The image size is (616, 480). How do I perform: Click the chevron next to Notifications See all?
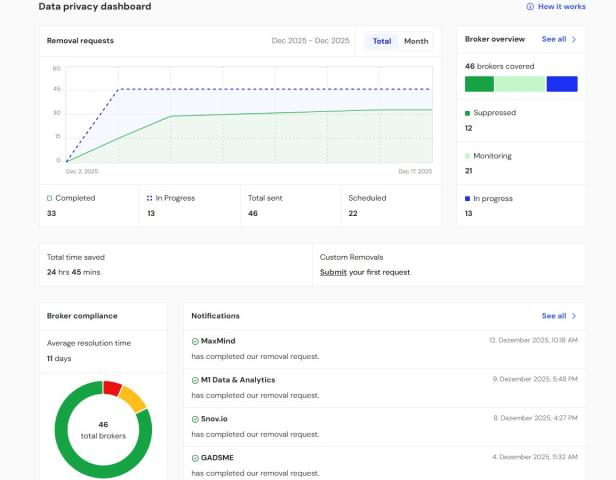[574, 316]
